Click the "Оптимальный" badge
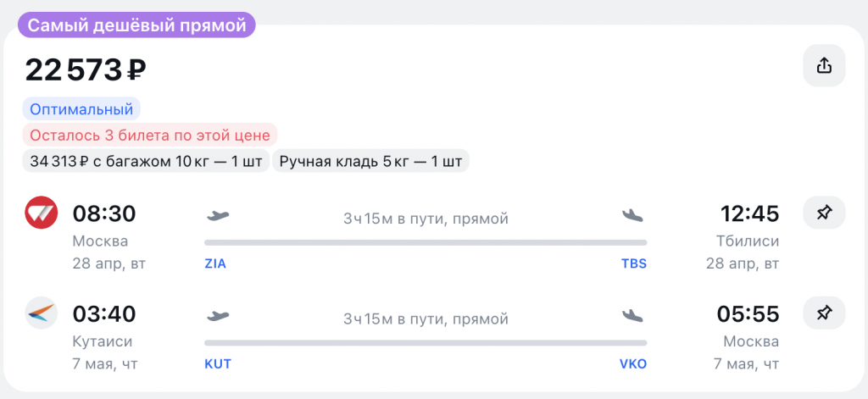This screenshot has height=399, width=868. (81, 109)
